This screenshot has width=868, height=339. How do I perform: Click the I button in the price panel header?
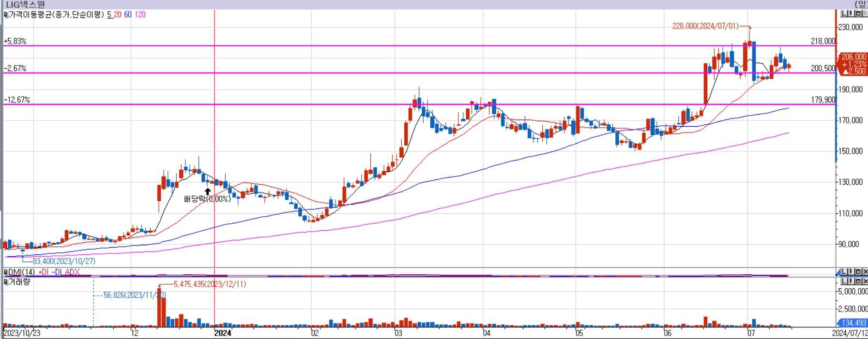coord(852,14)
